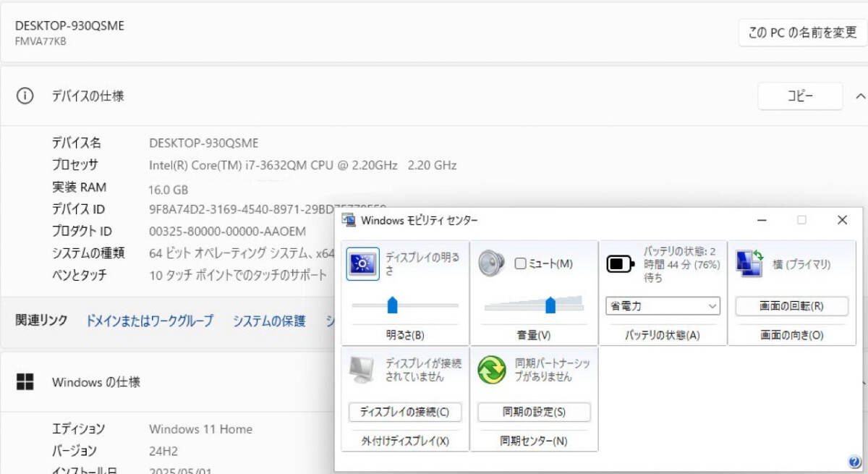Click the 明るさ(B) label

click(405, 335)
